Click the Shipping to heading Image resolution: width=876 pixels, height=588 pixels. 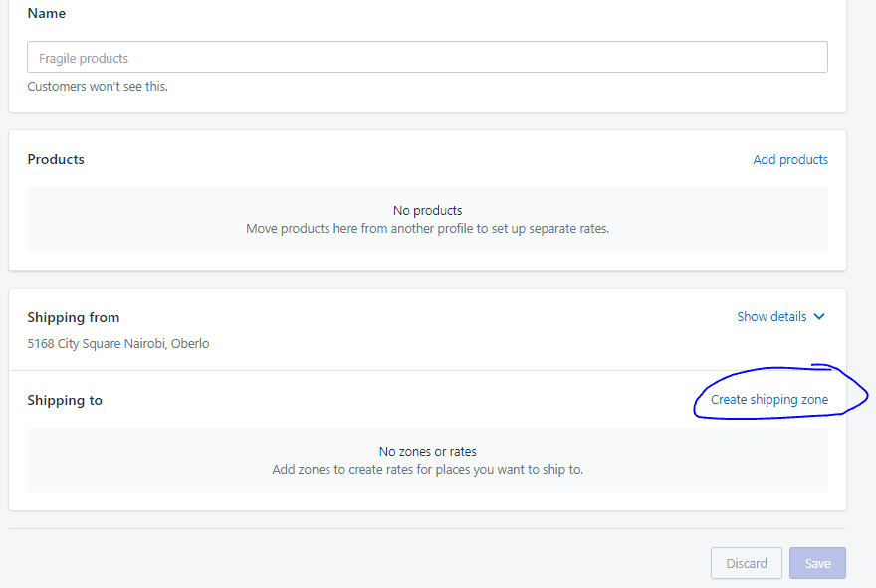65,400
